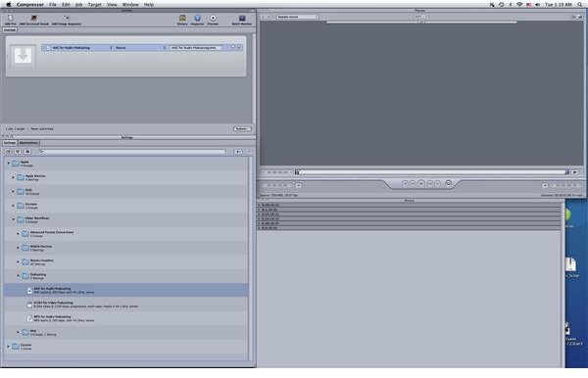Screen dimensions: 588x378
Task: Click the loop playback button in the preview controls
Action: point(448,183)
